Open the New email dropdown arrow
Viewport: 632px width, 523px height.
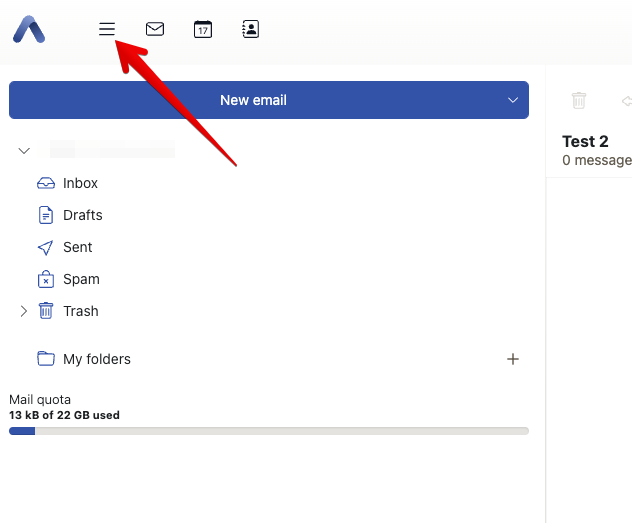pyautogui.click(x=513, y=100)
